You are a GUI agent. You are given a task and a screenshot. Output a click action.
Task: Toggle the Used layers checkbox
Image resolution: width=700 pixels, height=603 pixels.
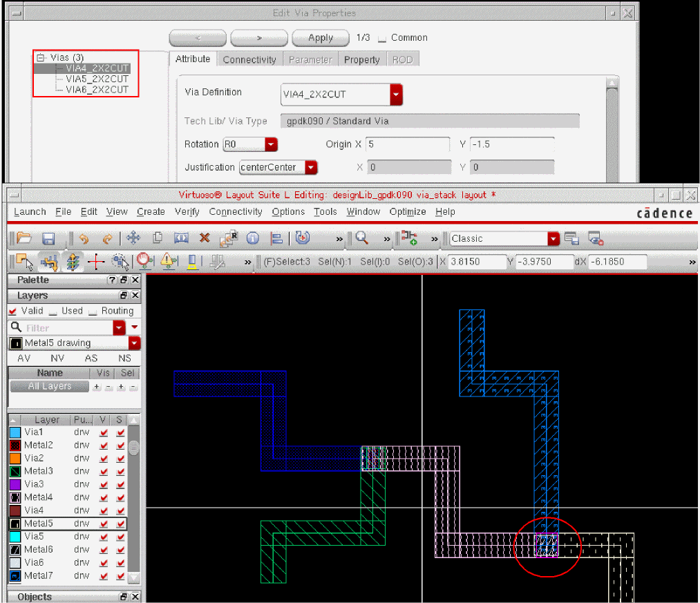54,312
